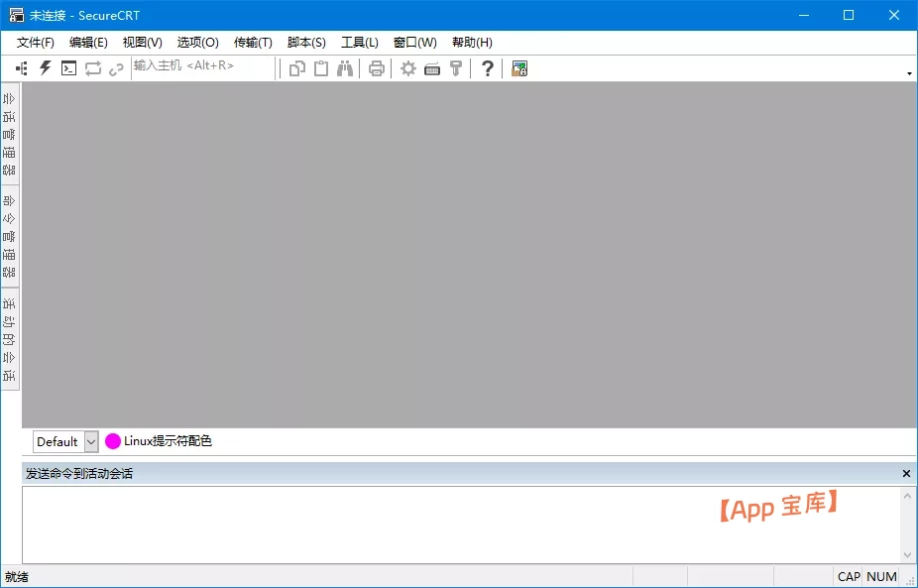Click the Print icon in toolbar
The height and width of the screenshot is (588, 918).
click(377, 68)
